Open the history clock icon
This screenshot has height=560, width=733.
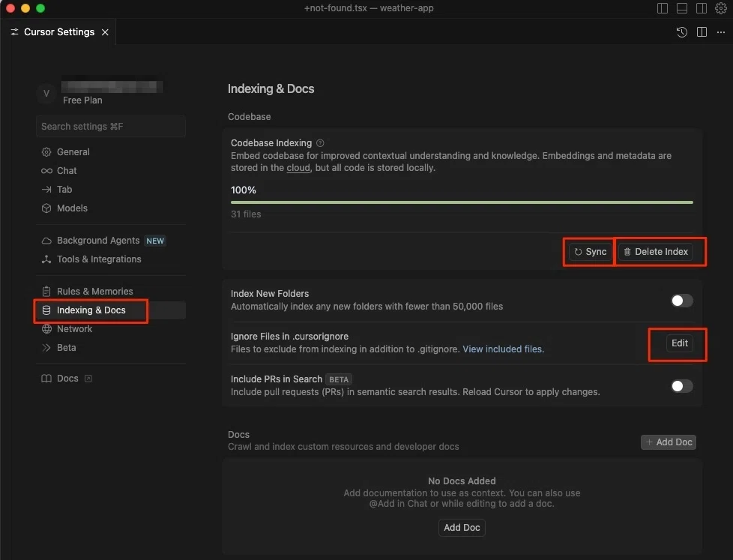point(681,31)
